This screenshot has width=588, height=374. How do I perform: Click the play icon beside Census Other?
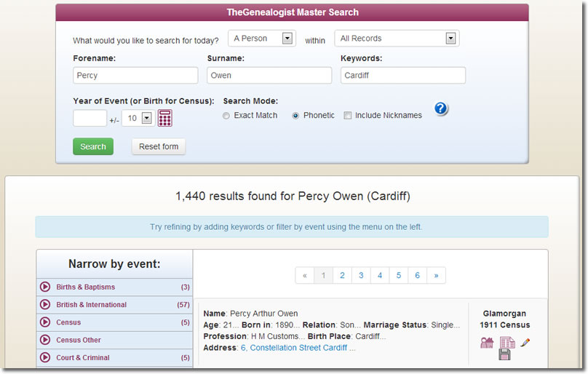(45, 340)
